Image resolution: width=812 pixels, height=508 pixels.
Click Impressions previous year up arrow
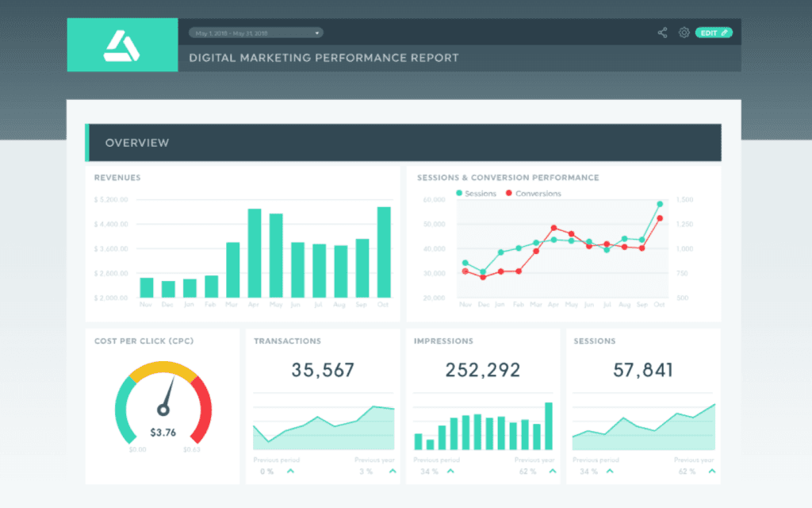point(553,471)
